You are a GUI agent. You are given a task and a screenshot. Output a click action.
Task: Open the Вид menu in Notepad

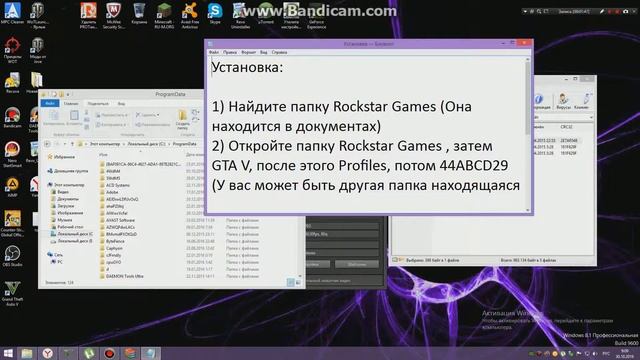click(x=264, y=52)
